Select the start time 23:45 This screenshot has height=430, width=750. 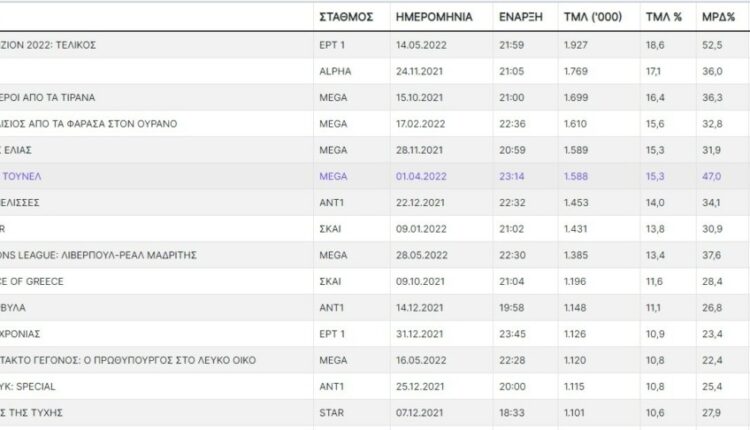click(512, 334)
